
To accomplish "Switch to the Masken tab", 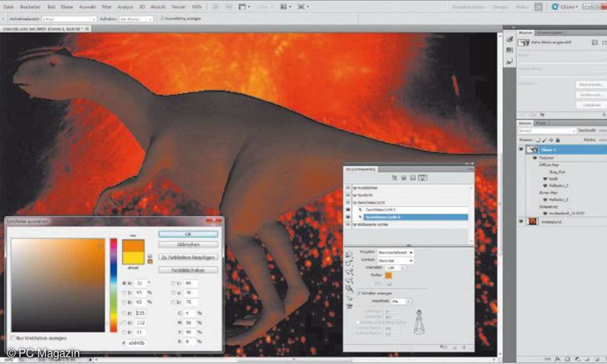I will pyautogui.click(x=525, y=32).
